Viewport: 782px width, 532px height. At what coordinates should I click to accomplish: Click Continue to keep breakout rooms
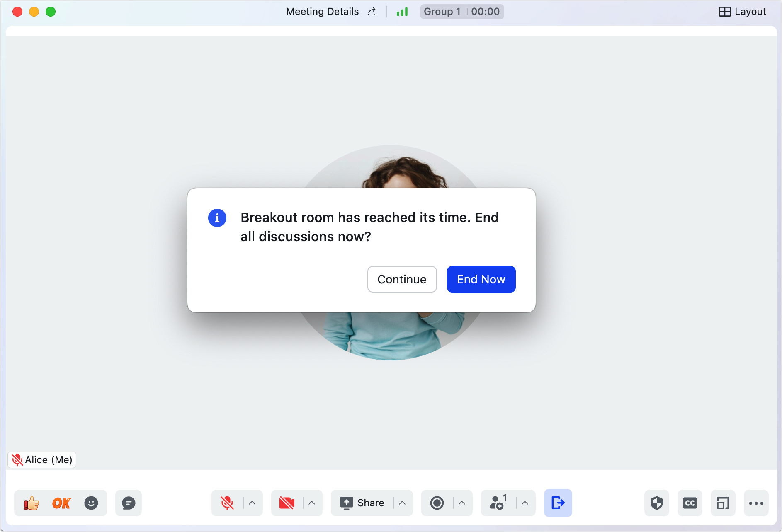[402, 279]
